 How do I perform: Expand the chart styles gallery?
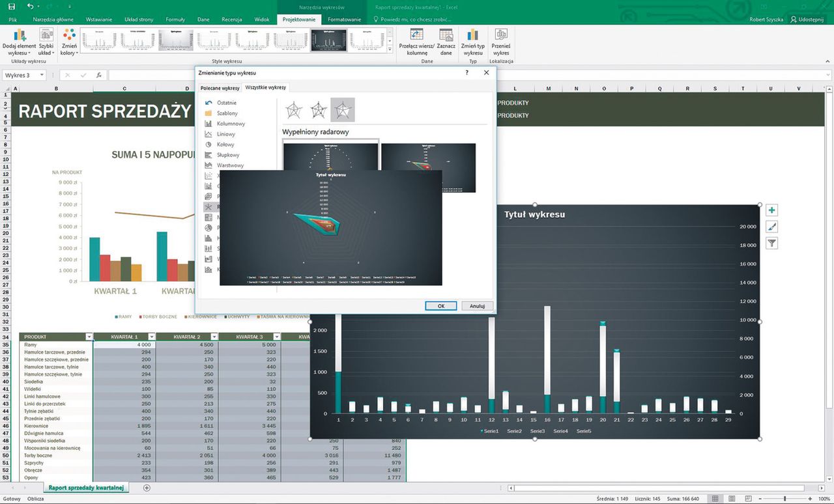coord(388,48)
